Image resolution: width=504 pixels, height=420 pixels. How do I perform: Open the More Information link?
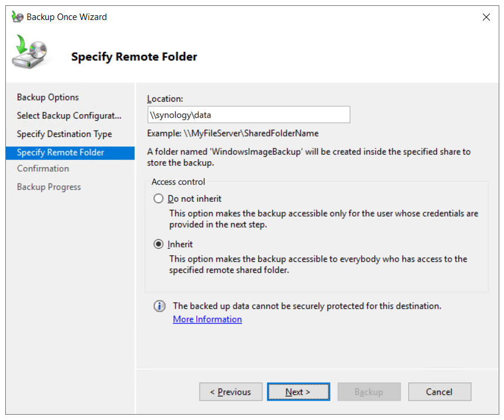click(207, 319)
